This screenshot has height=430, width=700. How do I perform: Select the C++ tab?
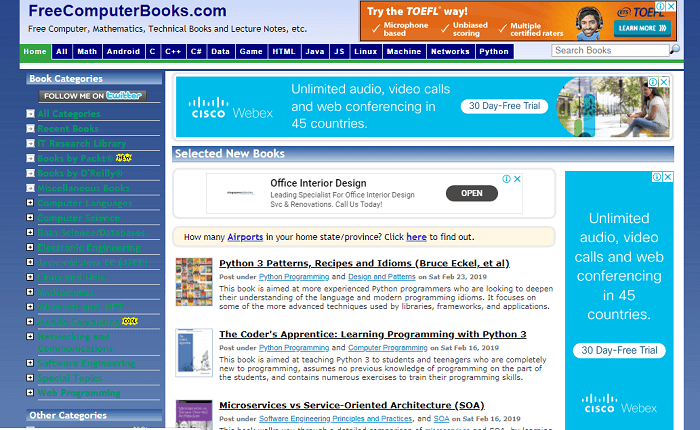(x=173, y=51)
